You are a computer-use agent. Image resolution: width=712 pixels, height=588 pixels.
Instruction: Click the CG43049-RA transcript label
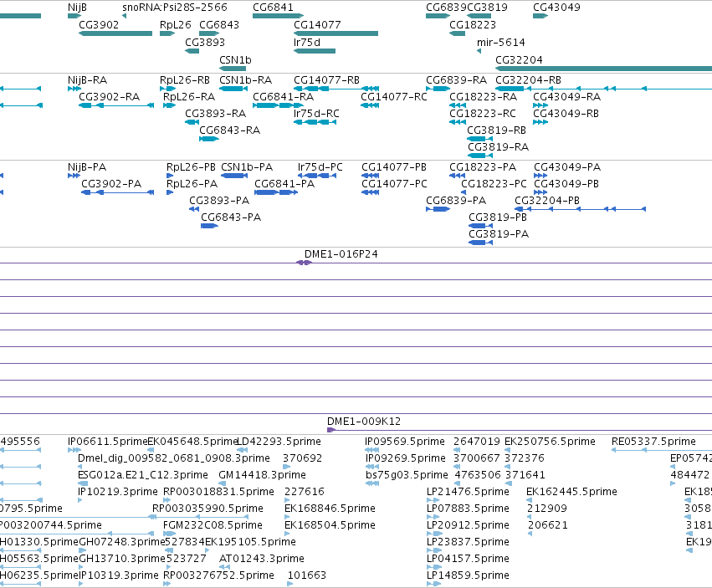tap(566, 97)
